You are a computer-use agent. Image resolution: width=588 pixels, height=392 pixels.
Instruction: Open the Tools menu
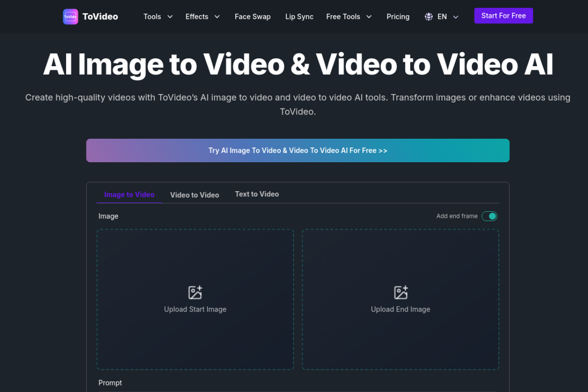tap(152, 17)
